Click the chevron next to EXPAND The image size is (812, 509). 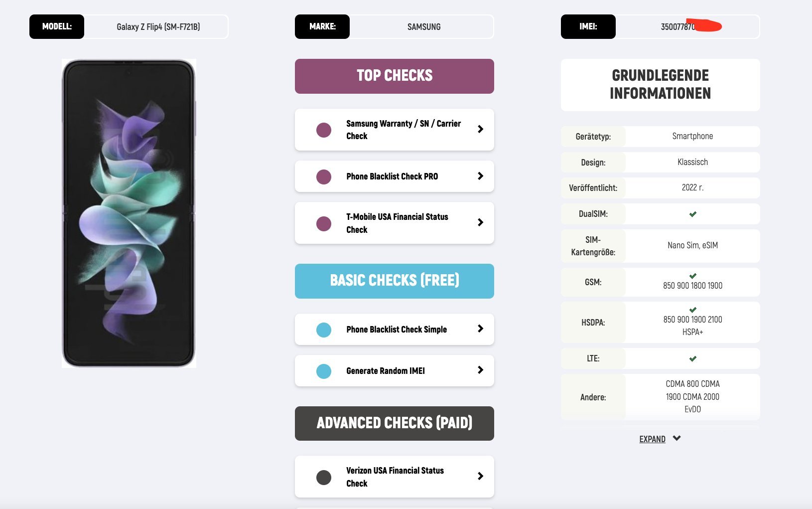click(677, 438)
